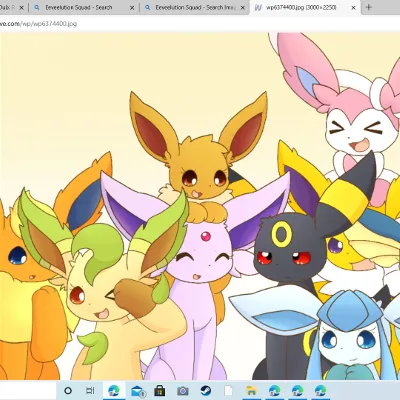Viewport: 400px width, 400px height.
Task: Close the partially visible Dub tab
Action: [x=21, y=8]
